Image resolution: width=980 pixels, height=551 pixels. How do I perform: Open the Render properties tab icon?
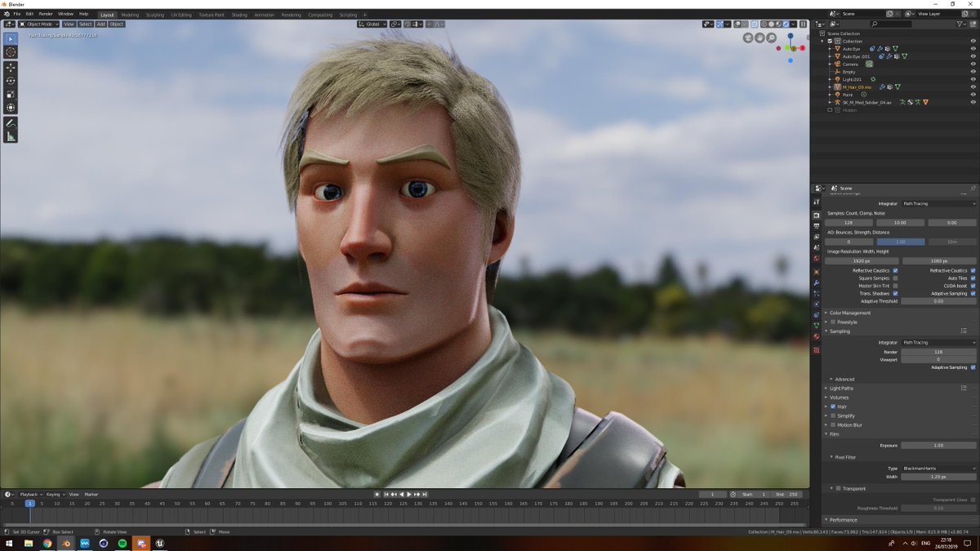817,215
